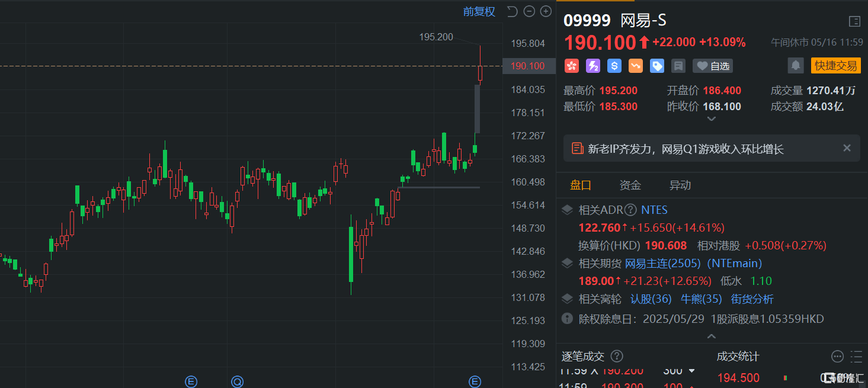Click the blue price tag badge
The image size is (868, 388).
pyautogui.click(x=657, y=66)
